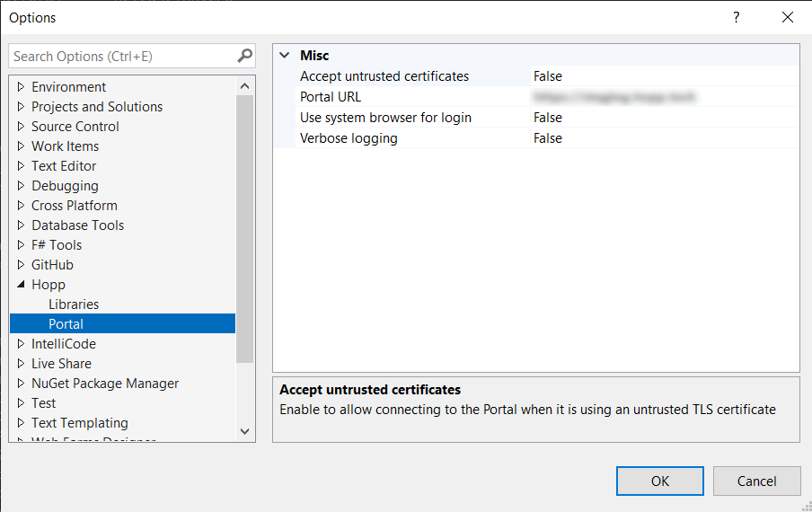Image resolution: width=812 pixels, height=512 pixels.
Task: Select the Cross Platform tree label
Action: tap(74, 206)
